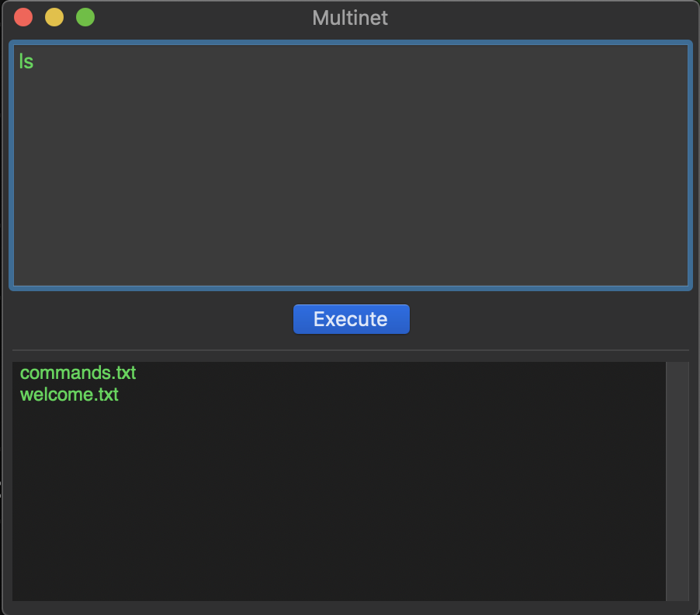Click the Execute button
700x615 pixels.
pos(351,319)
